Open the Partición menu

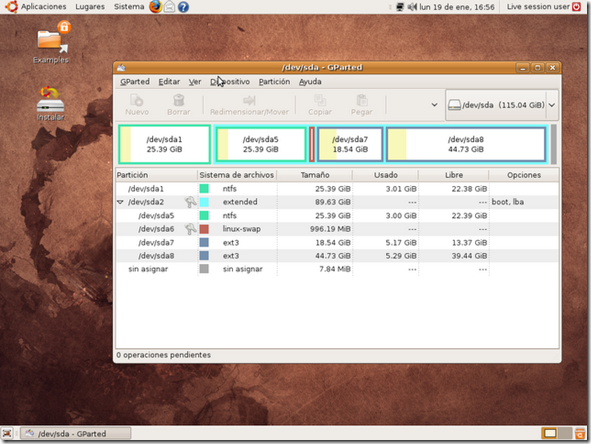click(x=274, y=82)
